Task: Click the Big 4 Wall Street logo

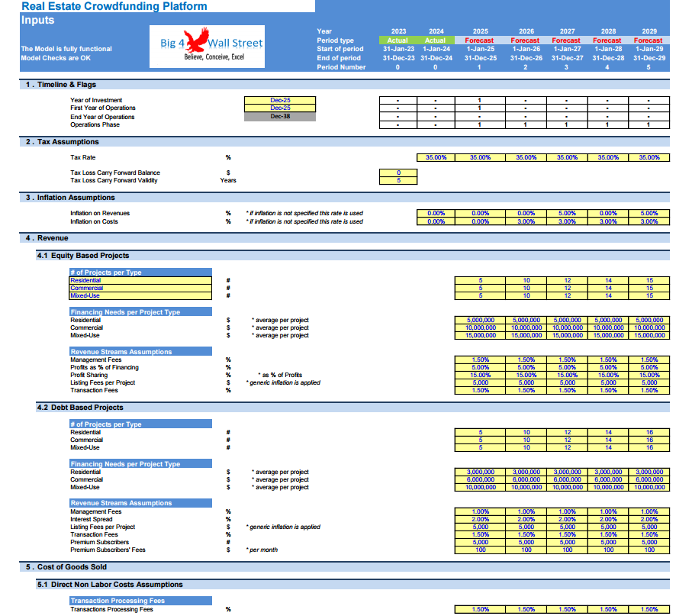Action: 207,47
